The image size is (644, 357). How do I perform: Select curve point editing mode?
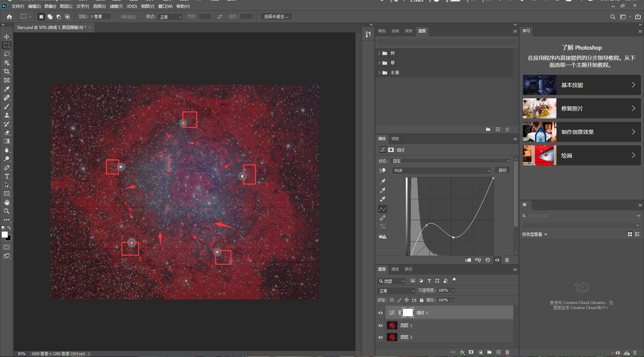pyautogui.click(x=383, y=209)
